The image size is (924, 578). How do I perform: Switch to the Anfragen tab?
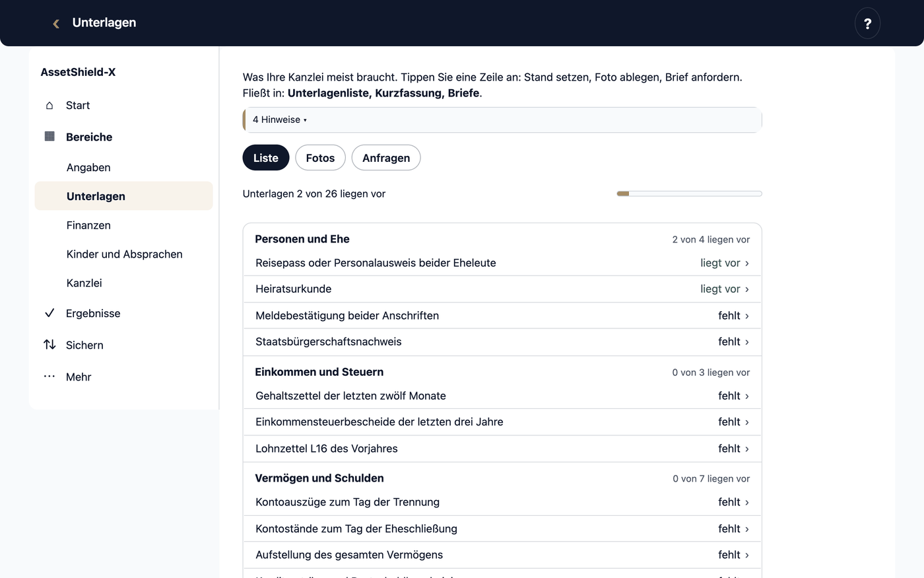click(x=386, y=158)
